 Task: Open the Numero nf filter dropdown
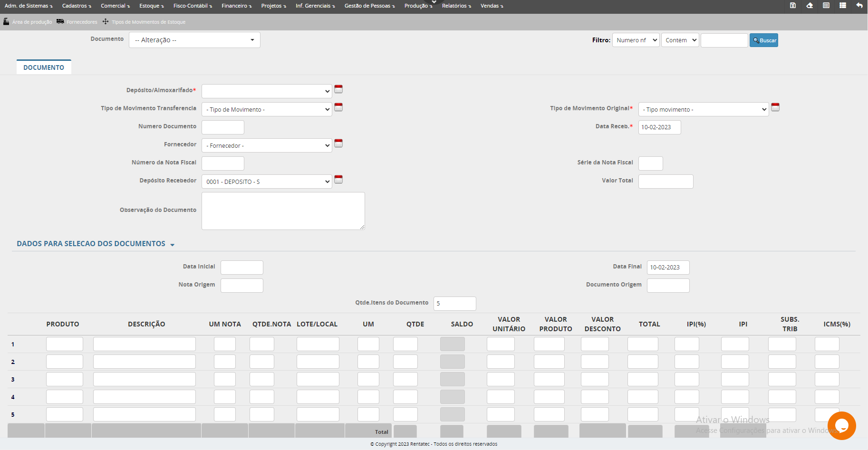pyautogui.click(x=636, y=40)
